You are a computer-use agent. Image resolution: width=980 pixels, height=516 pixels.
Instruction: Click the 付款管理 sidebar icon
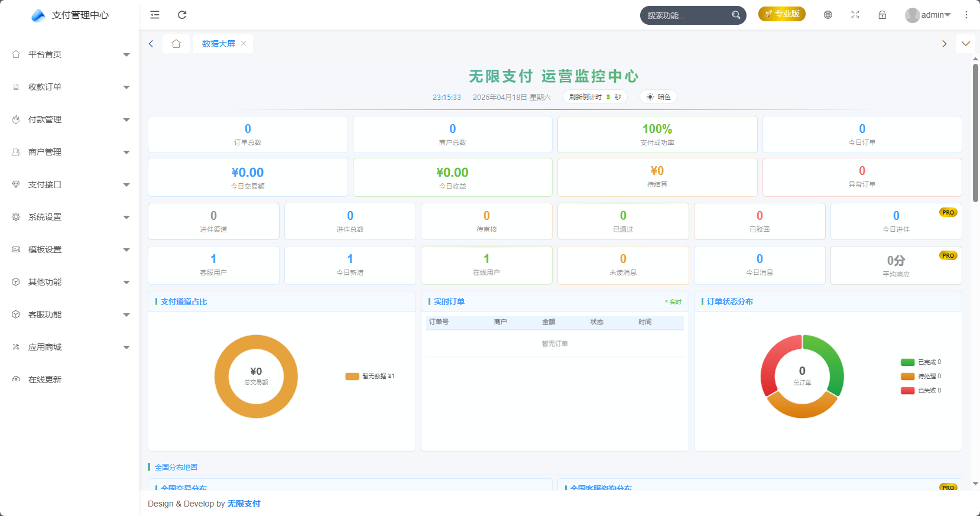[x=16, y=119]
